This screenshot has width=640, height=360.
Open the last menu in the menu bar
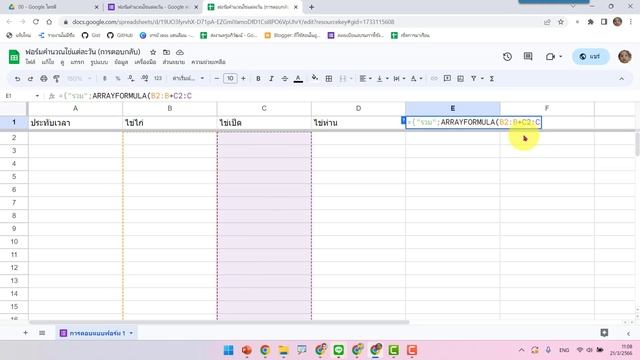click(x=208, y=62)
